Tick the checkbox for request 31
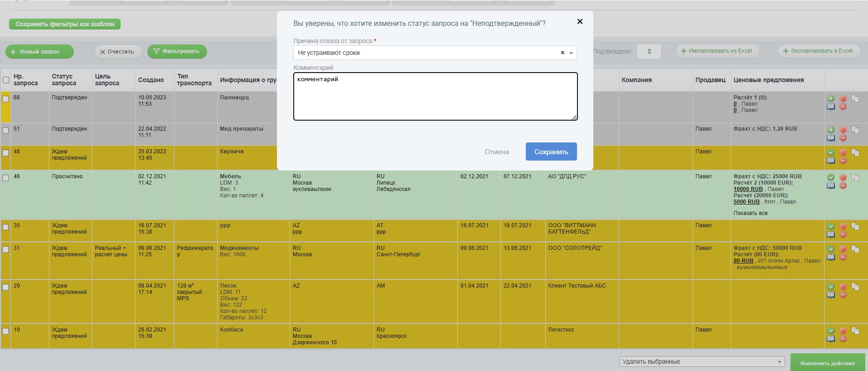 (x=6, y=249)
